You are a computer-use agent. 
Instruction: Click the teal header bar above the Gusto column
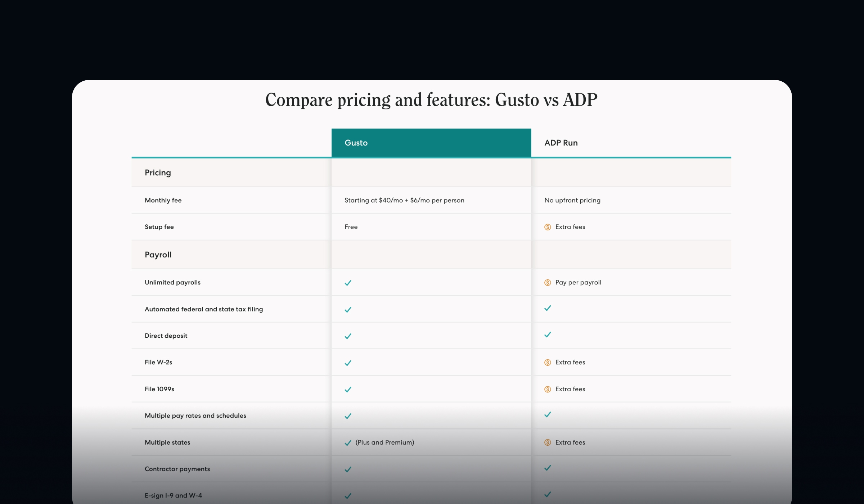[x=431, y=143]
